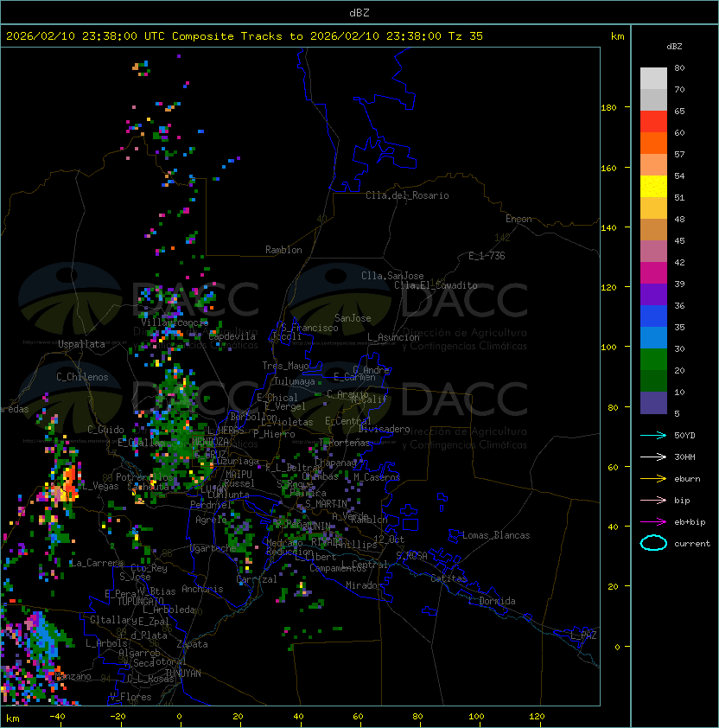Click the 'L_Dormida' map label
Screen dimensions: 719x728
[x=492, y=601]
